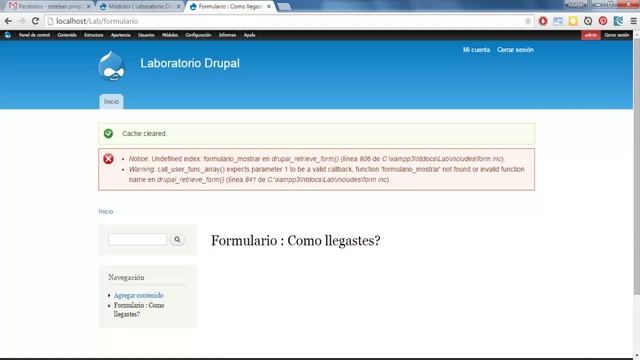Click the teal extension icon near menu
640x360 pixels.
point(618,21)
